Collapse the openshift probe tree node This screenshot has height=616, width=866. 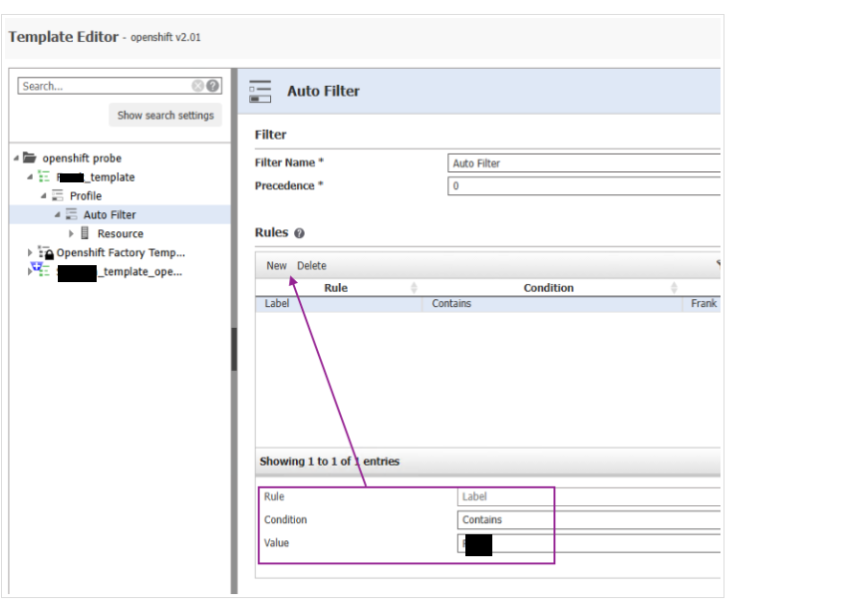[x=16, y=158]
